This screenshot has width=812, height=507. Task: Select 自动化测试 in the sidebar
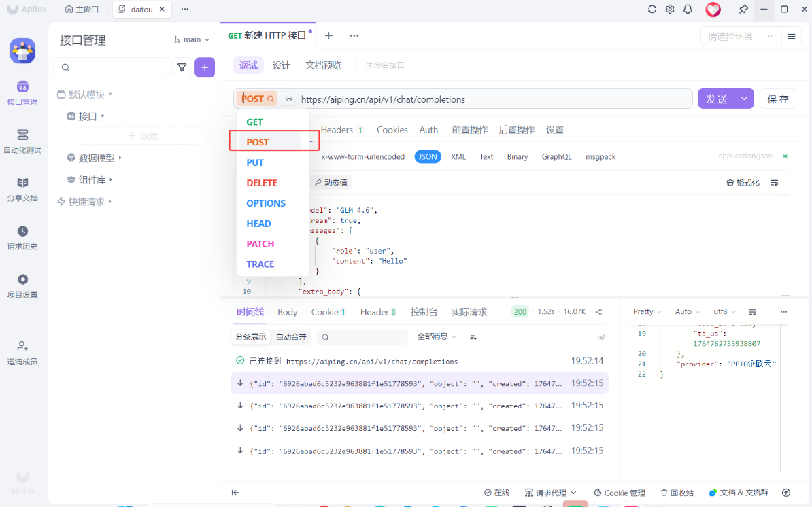pos(22,138)
